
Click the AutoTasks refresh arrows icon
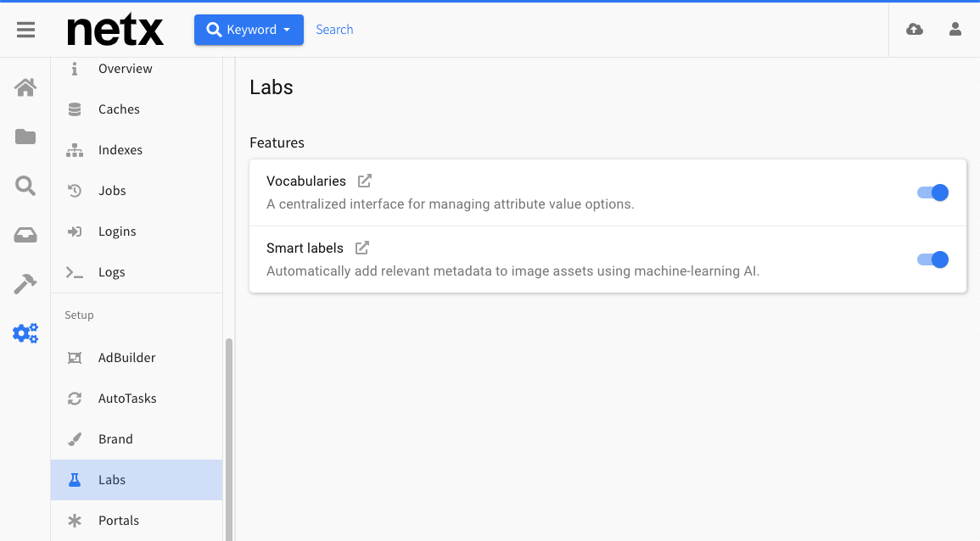click(75, 399)
